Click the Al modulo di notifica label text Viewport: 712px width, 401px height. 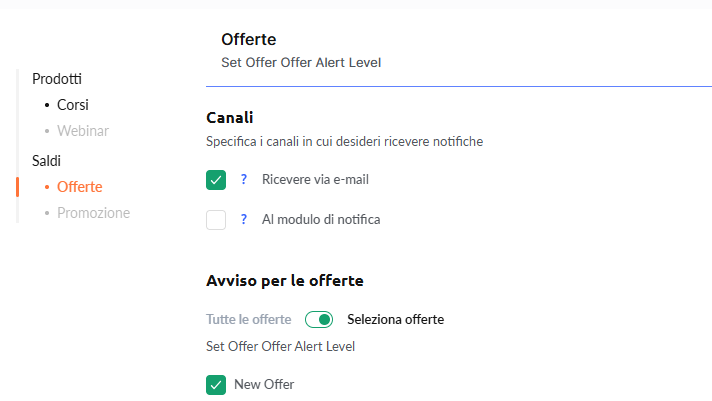320,220
